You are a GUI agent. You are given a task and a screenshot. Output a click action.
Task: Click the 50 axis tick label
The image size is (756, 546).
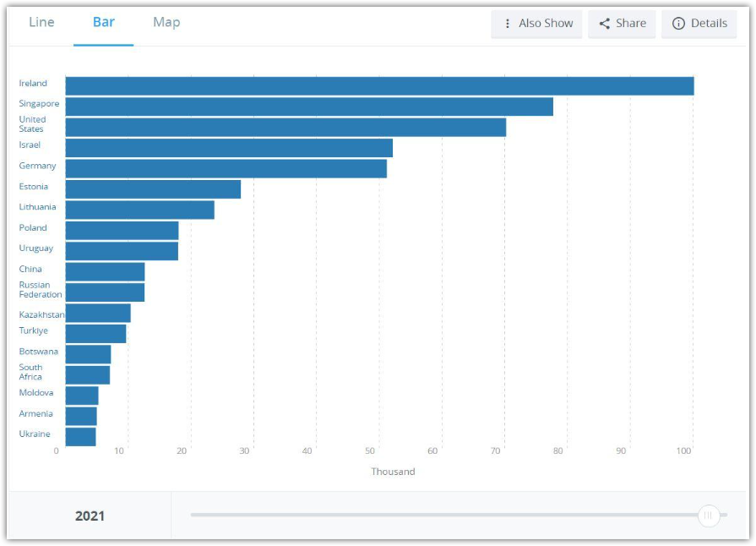[370, 451]
